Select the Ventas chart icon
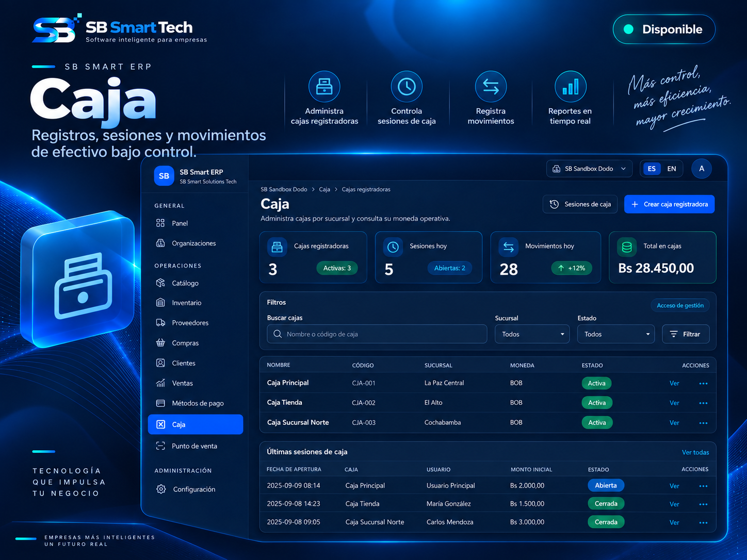Viewport: 747px width, 560px height. click(160, 383)
